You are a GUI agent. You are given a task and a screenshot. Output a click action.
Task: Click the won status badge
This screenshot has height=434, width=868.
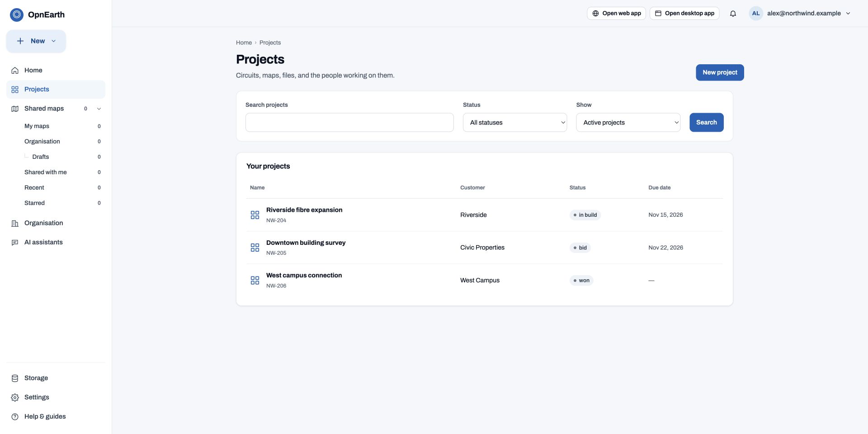click(x=581, y=281)
